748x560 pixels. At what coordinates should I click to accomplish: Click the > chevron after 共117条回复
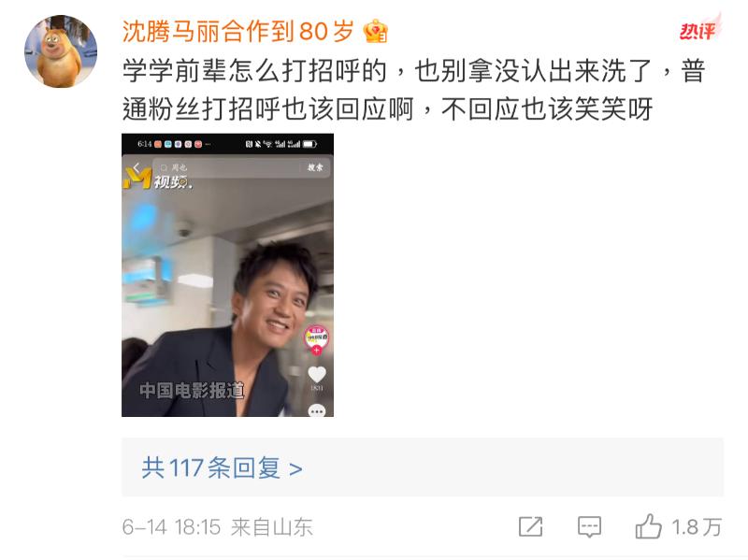295,469
